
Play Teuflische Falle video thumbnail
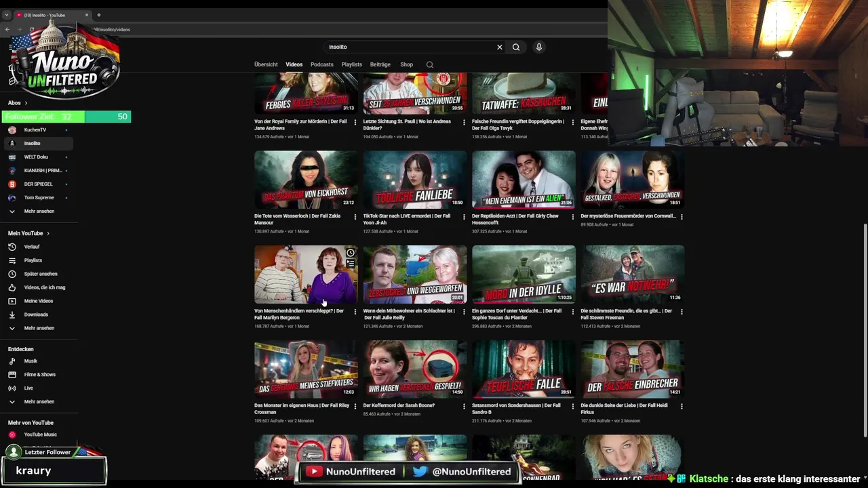pyautogui.click(x=524, y=369)
